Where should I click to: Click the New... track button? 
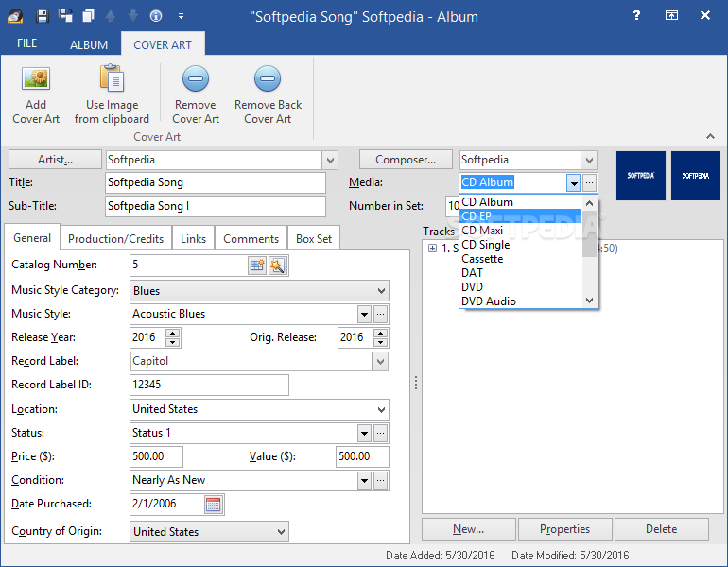(468, 529)
